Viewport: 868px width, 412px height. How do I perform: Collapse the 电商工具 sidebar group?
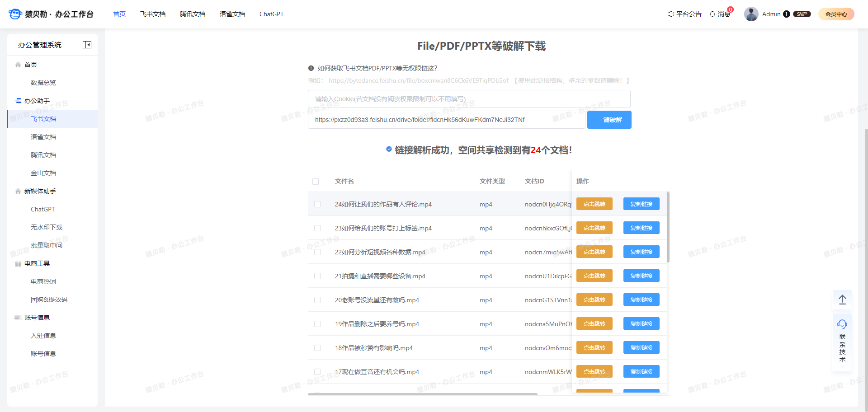click(37, 263)
